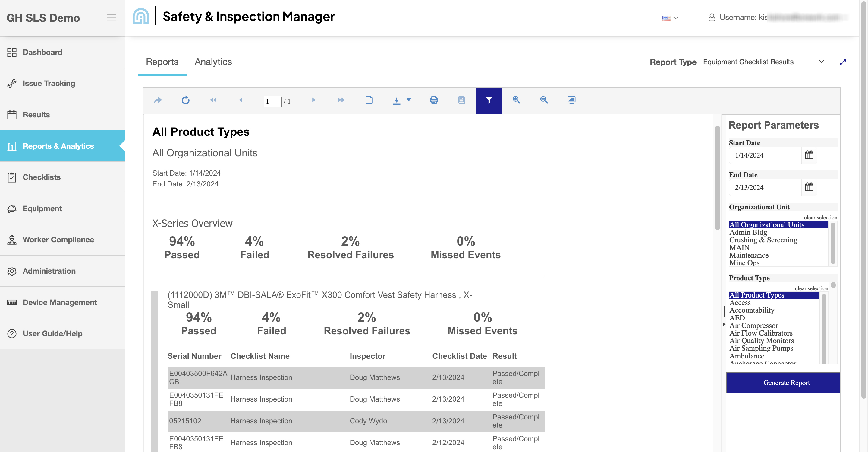Open the export download dropdown arrow
868x452 pixels.
(x=408, y=100)
